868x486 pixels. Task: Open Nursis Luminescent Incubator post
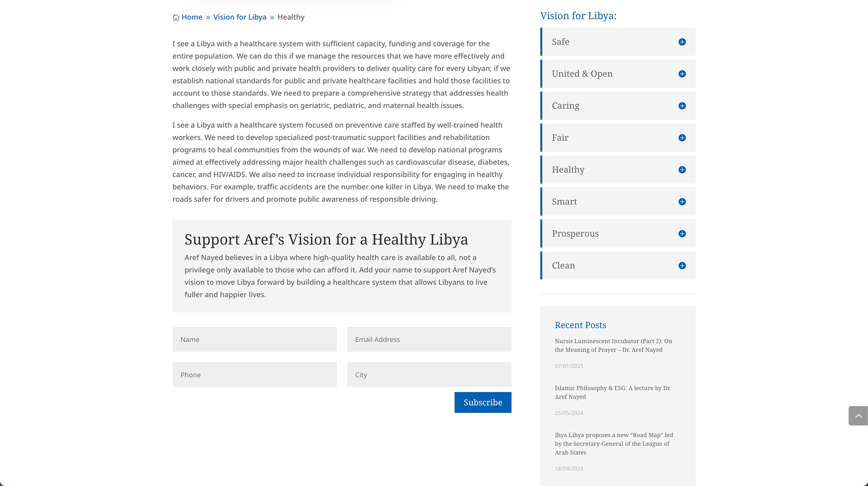[613, 345]
